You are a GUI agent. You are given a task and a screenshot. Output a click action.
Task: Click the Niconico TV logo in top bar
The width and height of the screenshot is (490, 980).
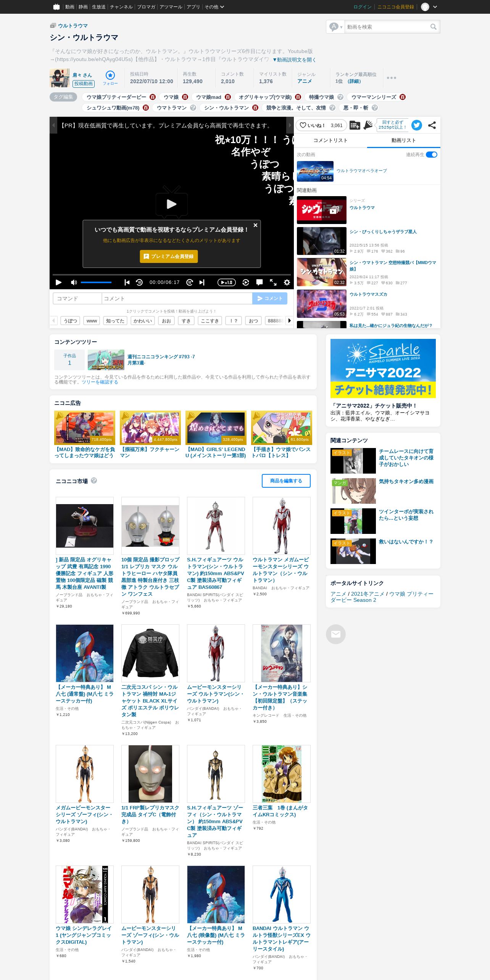56,6
